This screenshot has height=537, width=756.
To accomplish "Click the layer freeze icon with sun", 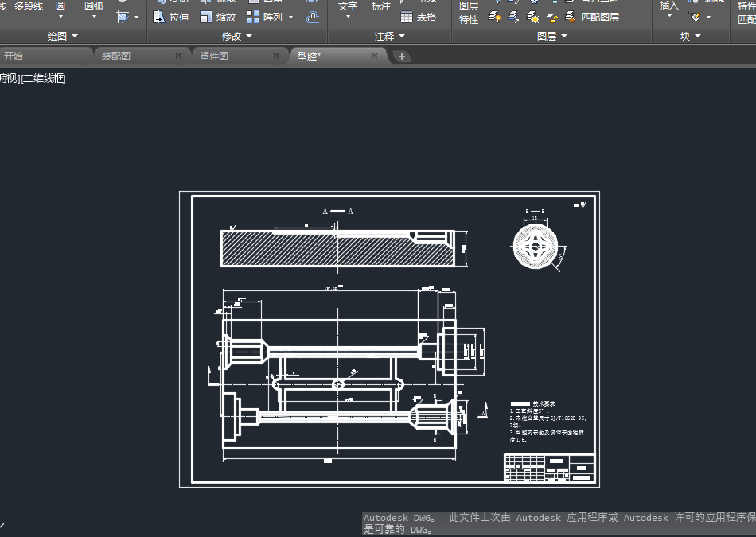I will [532, 17].
